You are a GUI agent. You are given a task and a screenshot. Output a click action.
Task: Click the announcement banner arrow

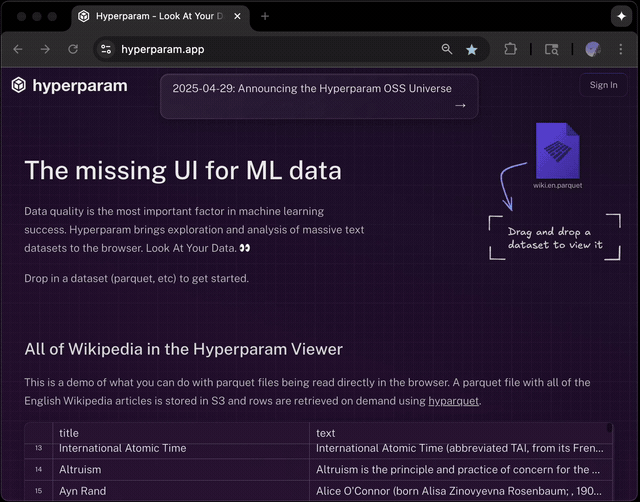pyautogui.click(x=460, y=105)
